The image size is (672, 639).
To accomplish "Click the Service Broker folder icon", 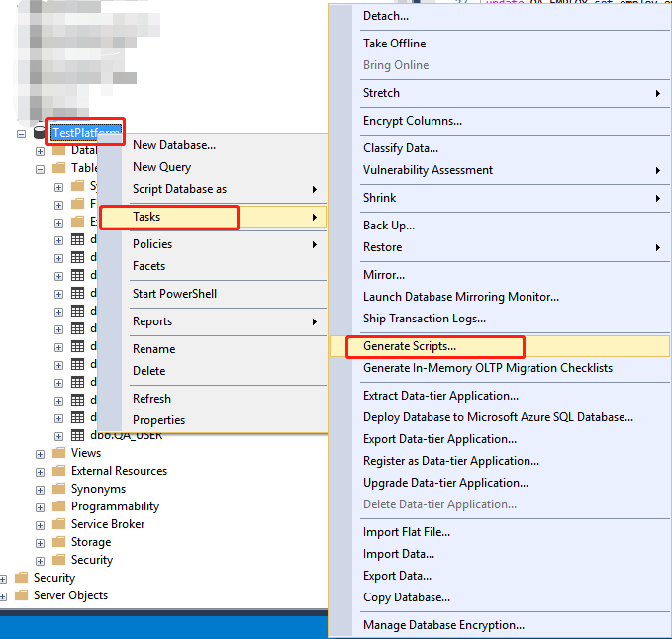I will (58, 524).
